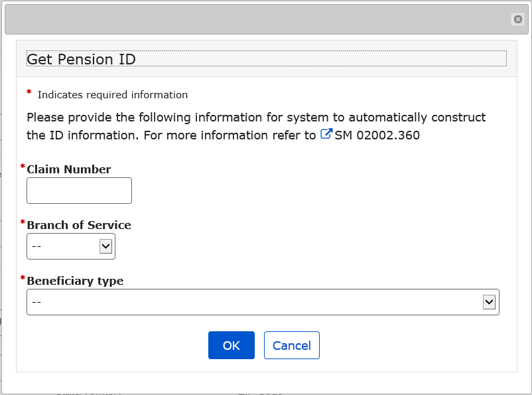Click the Beneficiary type label
The height and width of the screenshot is (395, 532).
coord(75,281)
